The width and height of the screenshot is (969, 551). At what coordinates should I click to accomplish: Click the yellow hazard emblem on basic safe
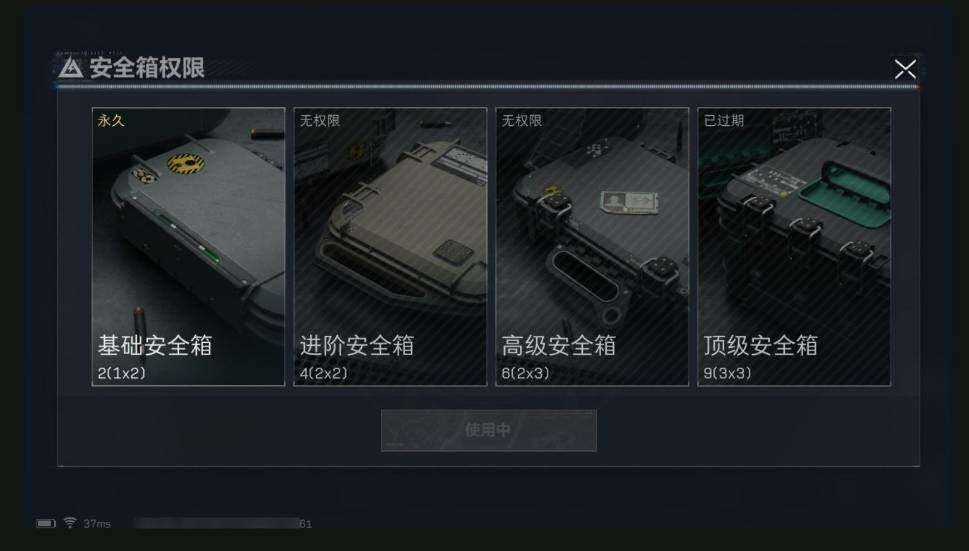[x=186, y=164]
